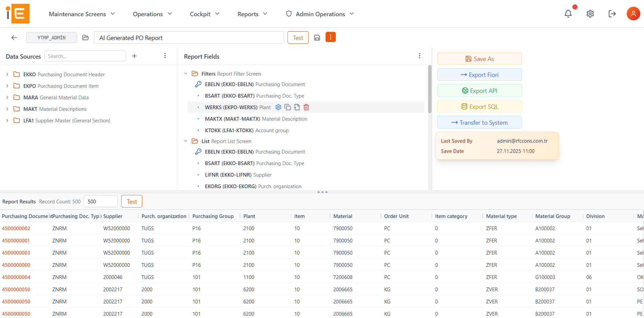This screenshot has width=644, height=318.
Task: Click the Filters folder icon
Action: [x=195, y=74]
